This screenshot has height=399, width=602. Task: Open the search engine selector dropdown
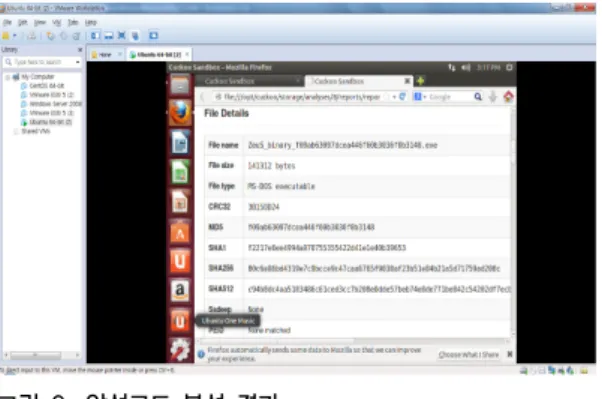click(x=420, y=97)
